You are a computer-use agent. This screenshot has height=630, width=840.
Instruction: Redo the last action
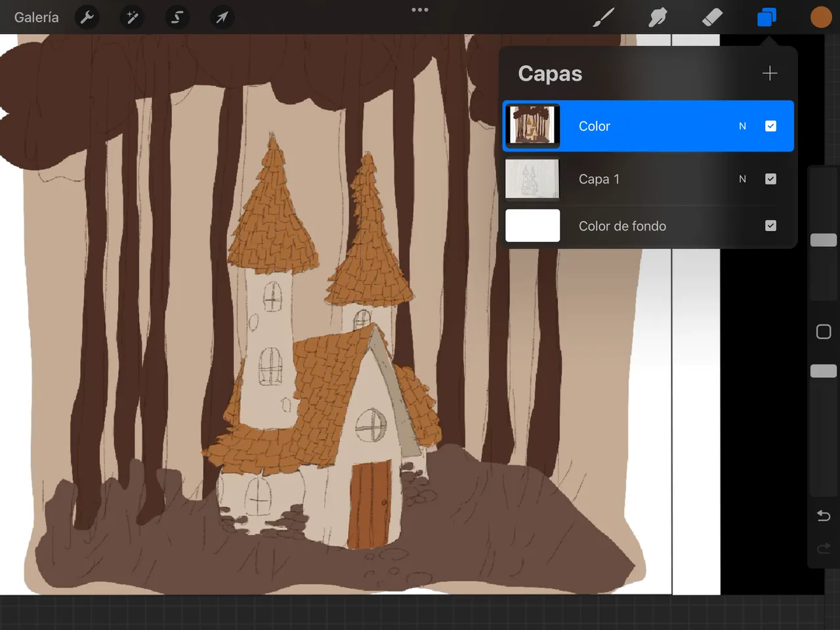pos(824,548)
